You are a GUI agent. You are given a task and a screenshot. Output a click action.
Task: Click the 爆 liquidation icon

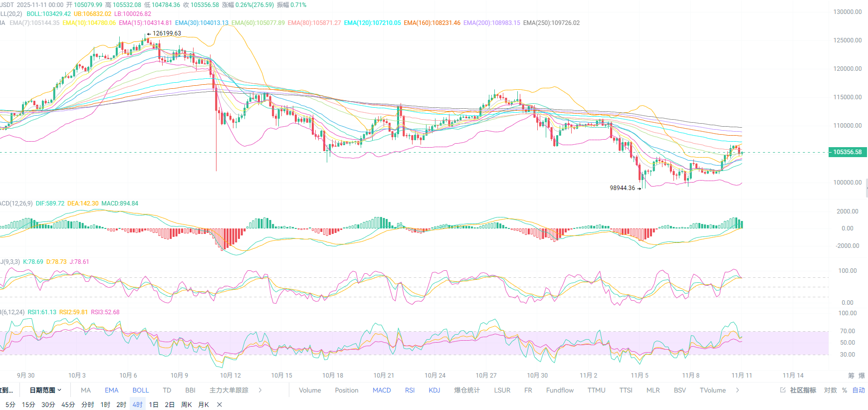tap(862, 376)
